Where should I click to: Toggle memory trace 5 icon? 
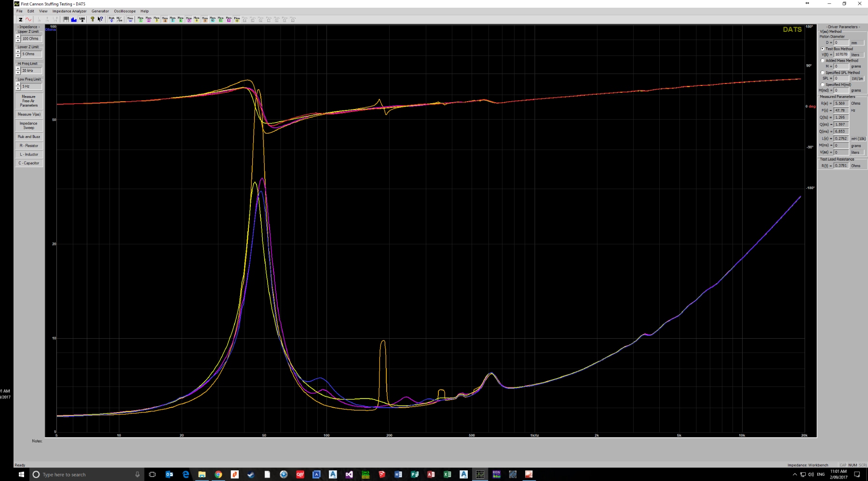coord(173,19)
